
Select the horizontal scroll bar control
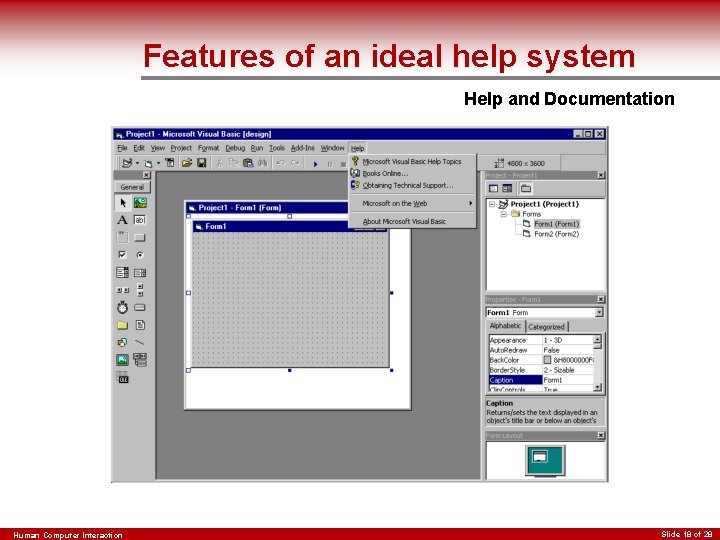click(x=122, y=290)
